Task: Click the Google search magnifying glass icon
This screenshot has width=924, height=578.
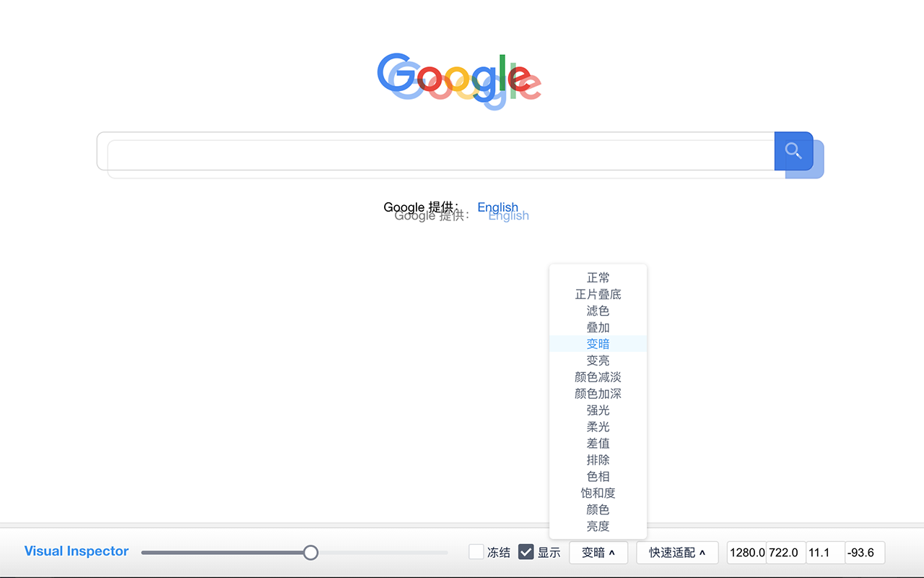Action: tap(793, 152)
